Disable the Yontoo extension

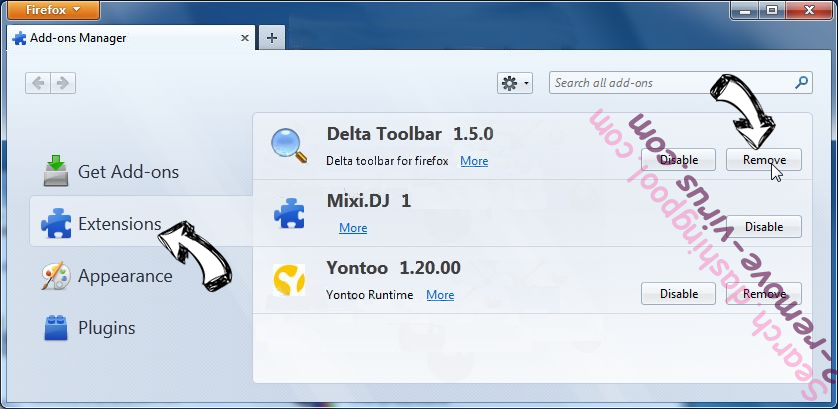pyautogui.click(x=679, y=294)
